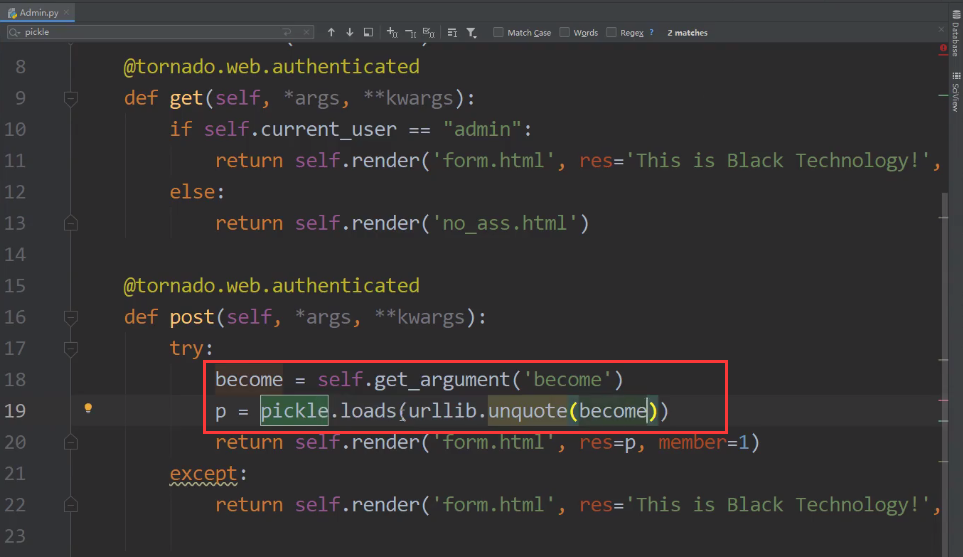Click inside the search field containing pickle

coord(150,32)
